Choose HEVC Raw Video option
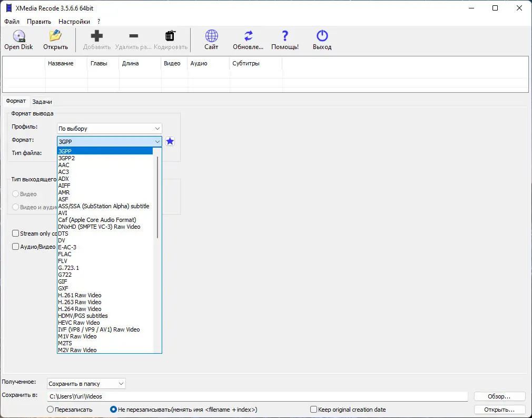The width and height of the screenshot is (532, 418). click(x=105, y=323)
